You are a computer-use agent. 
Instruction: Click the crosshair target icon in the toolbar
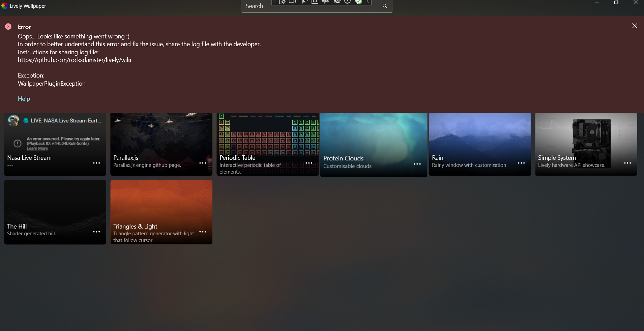tap(283, 2)
